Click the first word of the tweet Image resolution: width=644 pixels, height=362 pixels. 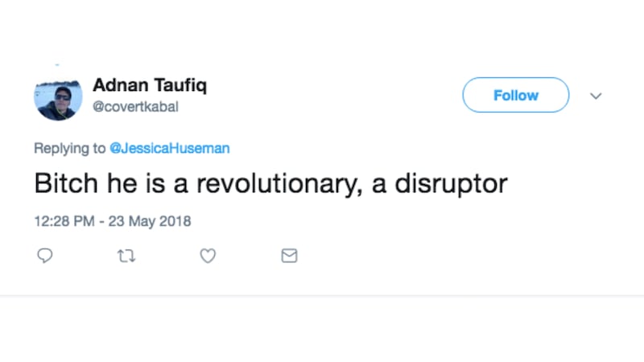(59, 183)
